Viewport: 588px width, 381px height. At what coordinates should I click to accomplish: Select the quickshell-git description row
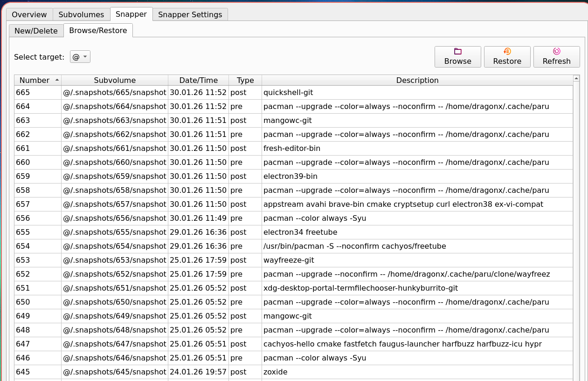tap(417, 92)
